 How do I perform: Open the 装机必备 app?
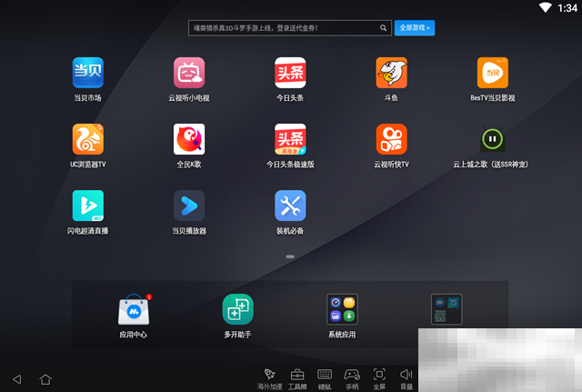pos(290,206)
